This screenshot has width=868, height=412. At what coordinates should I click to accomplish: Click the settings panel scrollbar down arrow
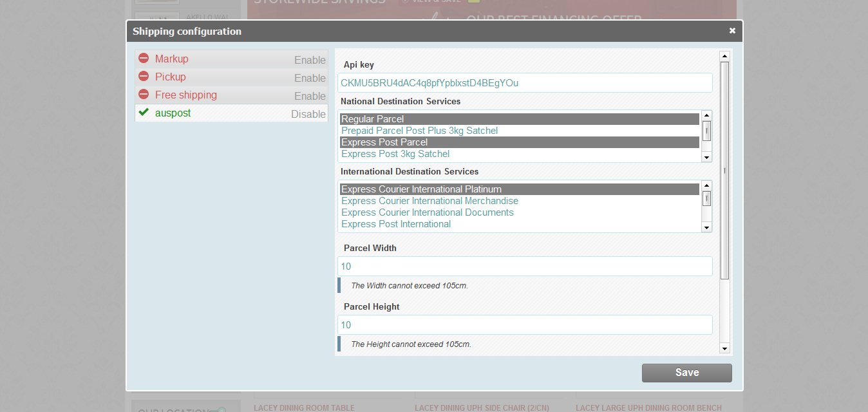click(x=724, y=349)
